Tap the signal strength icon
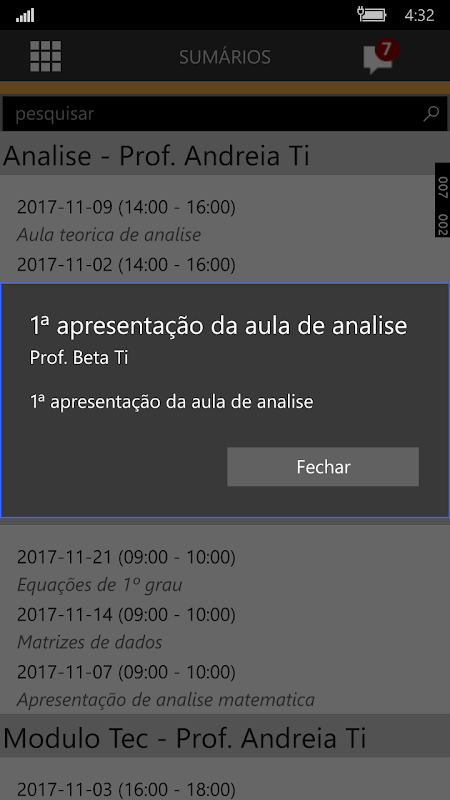The width and height of the screenshot is (450, 800). [x=25, y=15]
